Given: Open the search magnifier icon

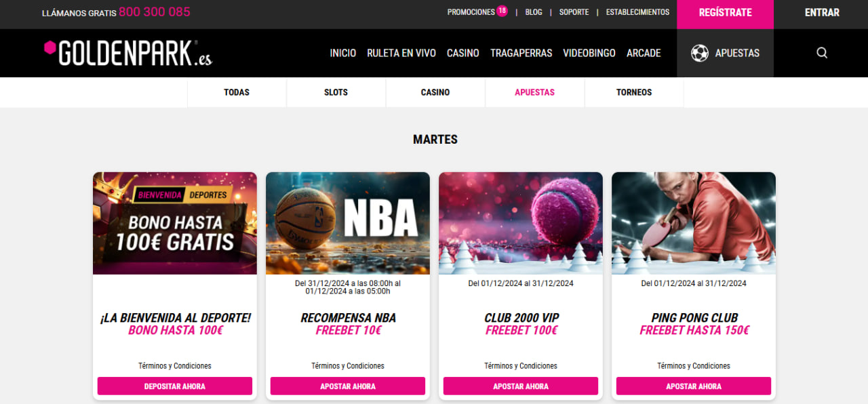Looking at the screenshot, I should tap(822, 53).
